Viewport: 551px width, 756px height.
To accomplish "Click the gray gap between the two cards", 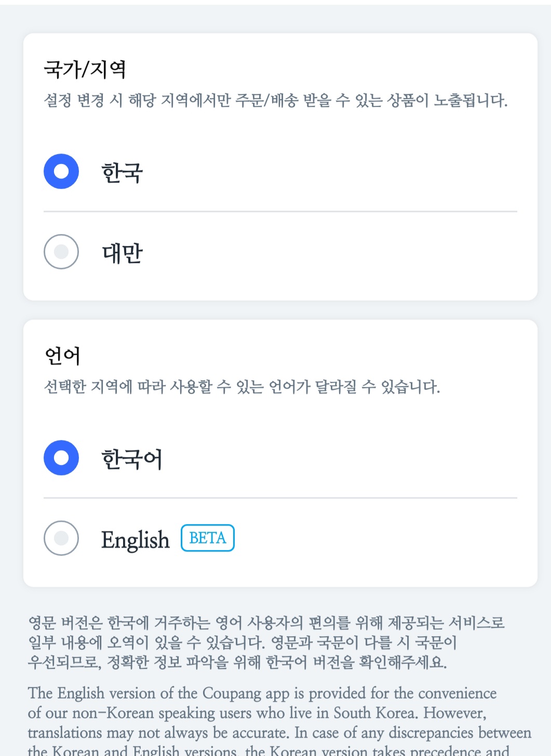I will pyautogui.click(x=280, y=310).
